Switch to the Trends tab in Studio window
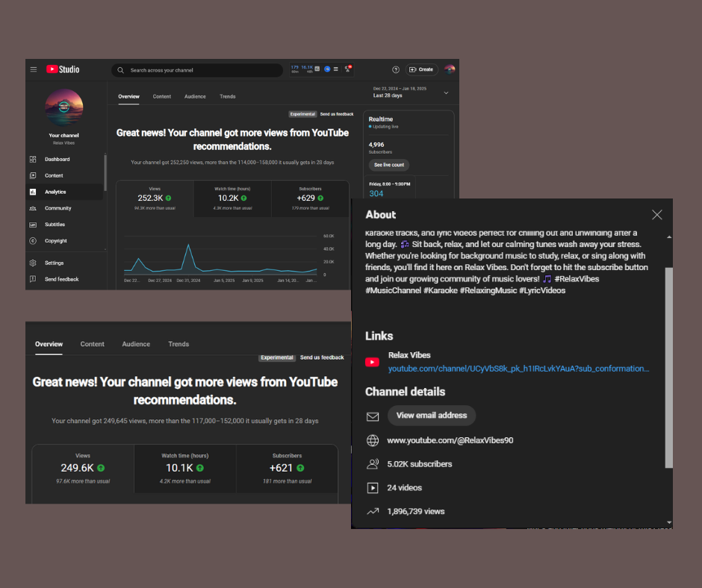This screenshot has height=588, width=702. point(228,97)
